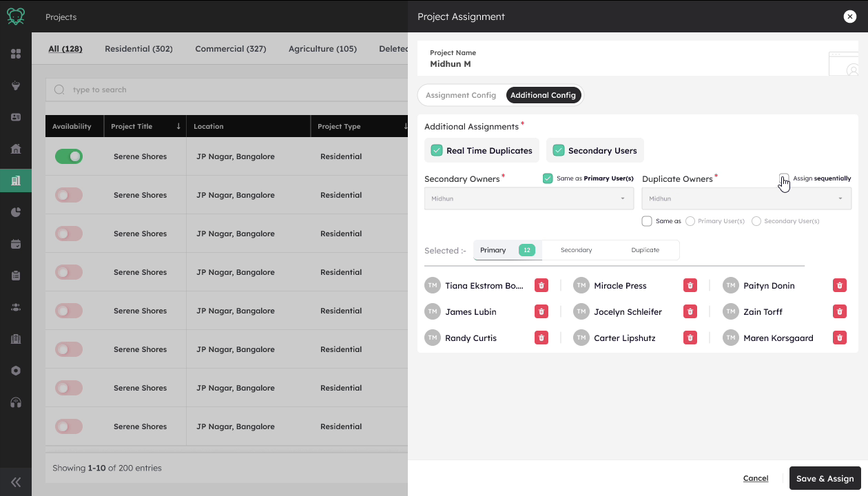This screenshot has height=496, width=868.
Task: Click the Projects page title
Action: pos(61,17)
